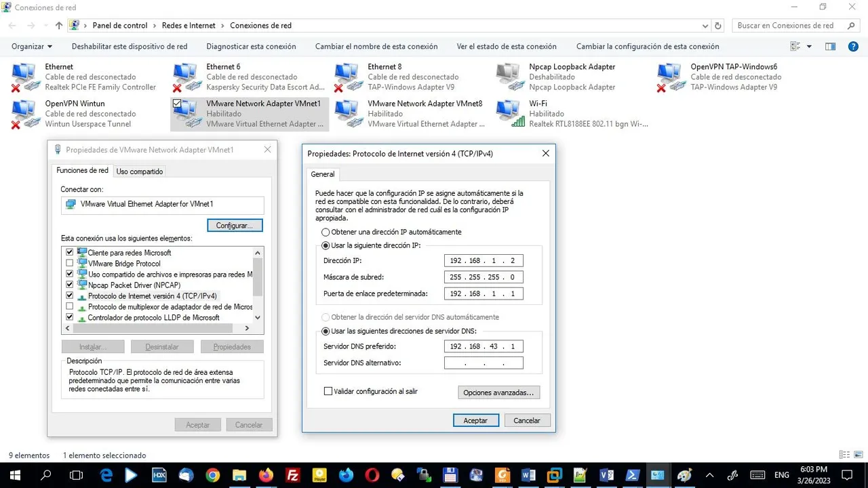Viewport: 868px width, 488px height.
Task: Open Google Chrome from taskbar
Action: pyautogui.click(x=213, y=475)
